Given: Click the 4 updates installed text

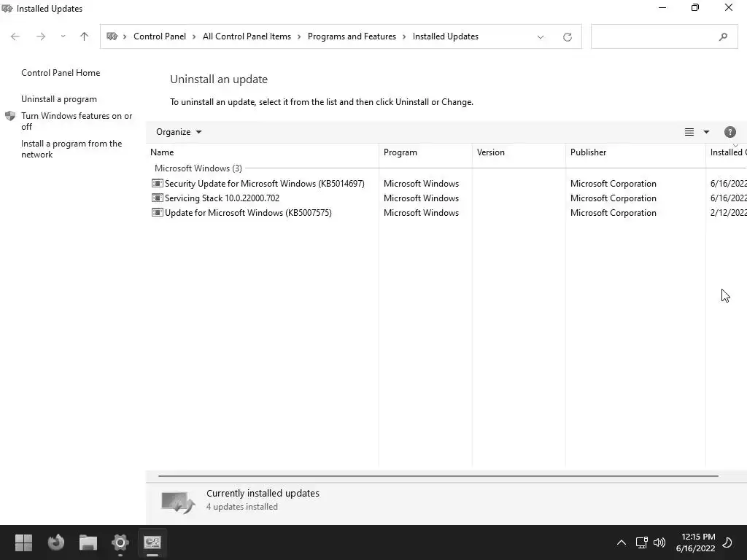Looking at the screenshot, I should [242, 507].
